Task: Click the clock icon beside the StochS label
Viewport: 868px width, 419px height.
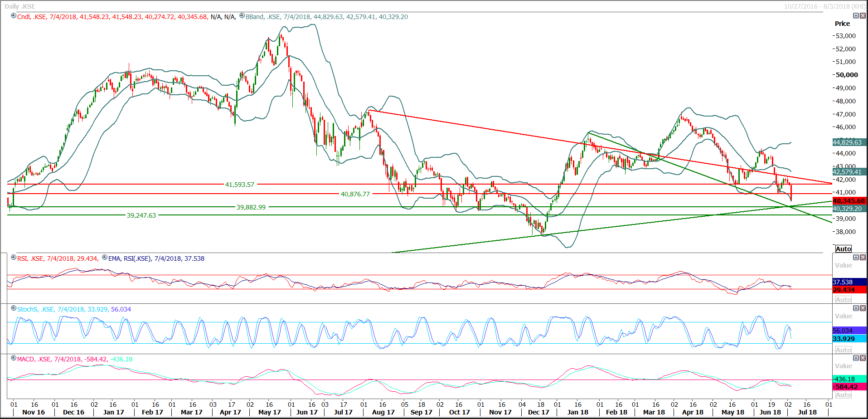Action: click(x=14, y=309)
